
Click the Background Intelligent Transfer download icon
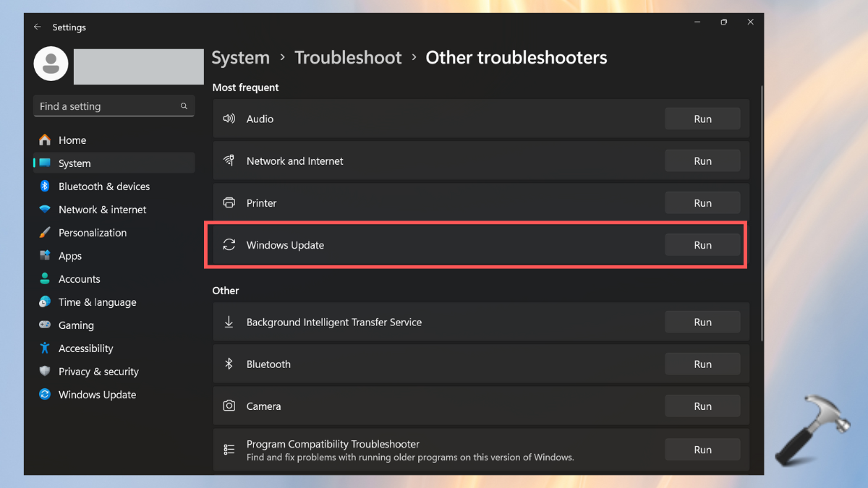click(229, 322)
